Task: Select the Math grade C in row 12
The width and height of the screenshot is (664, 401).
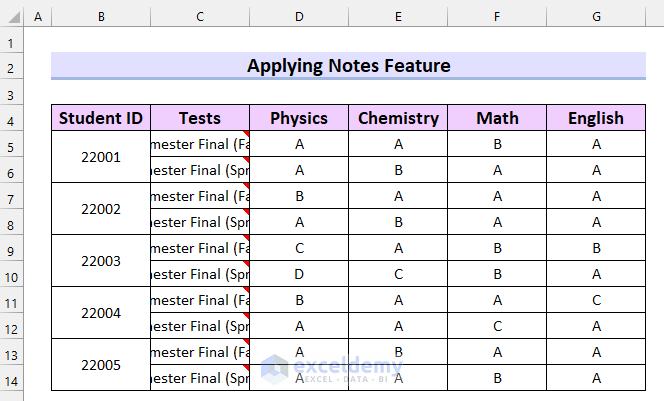Action: (497, 326)
